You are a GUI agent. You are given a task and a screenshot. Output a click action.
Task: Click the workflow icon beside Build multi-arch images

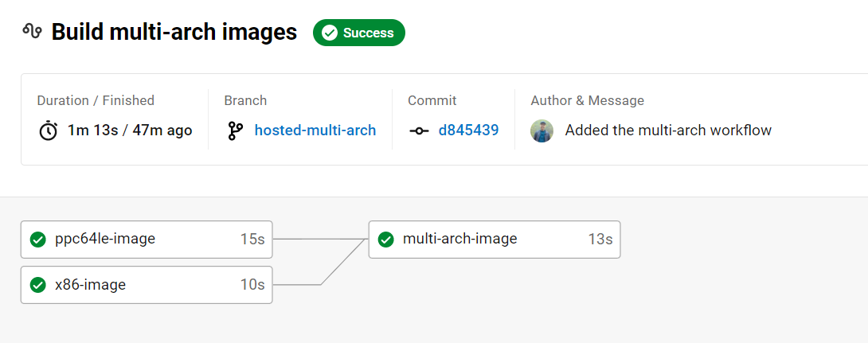tap(32, 32)
